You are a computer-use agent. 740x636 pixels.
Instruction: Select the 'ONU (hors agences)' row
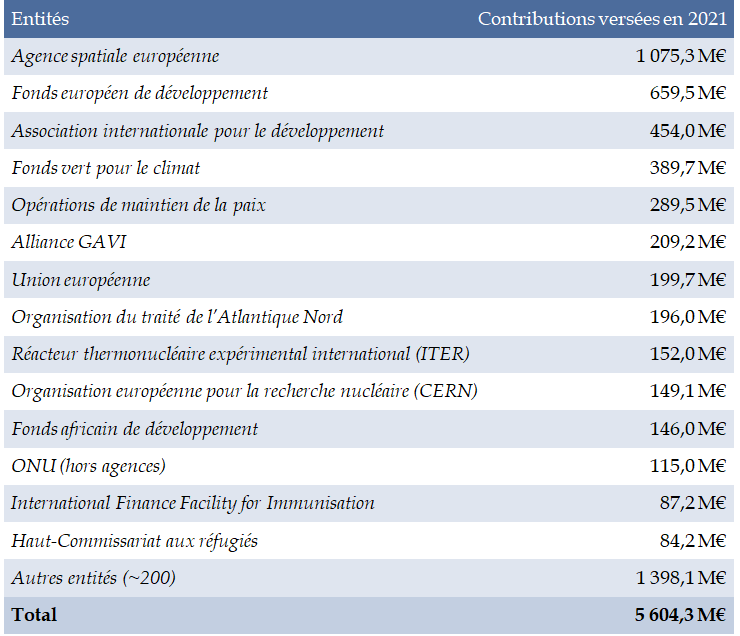click(88, 466)
